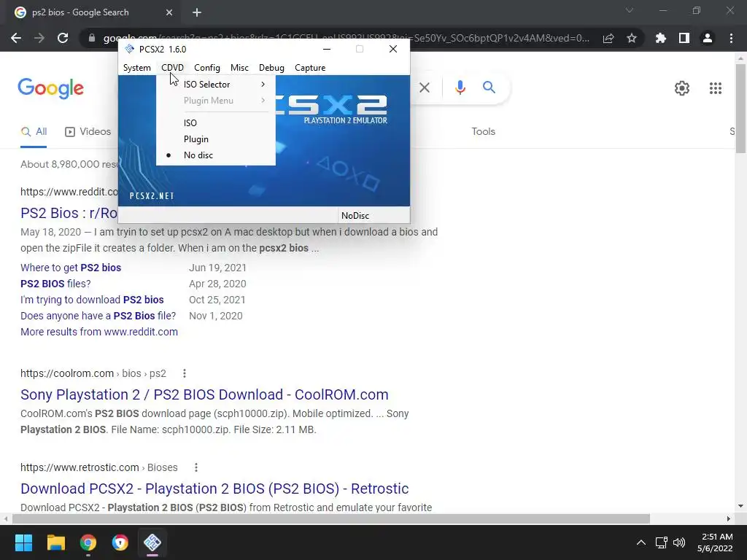Click the PCSX2 title bar logo icon

[130, 49]
